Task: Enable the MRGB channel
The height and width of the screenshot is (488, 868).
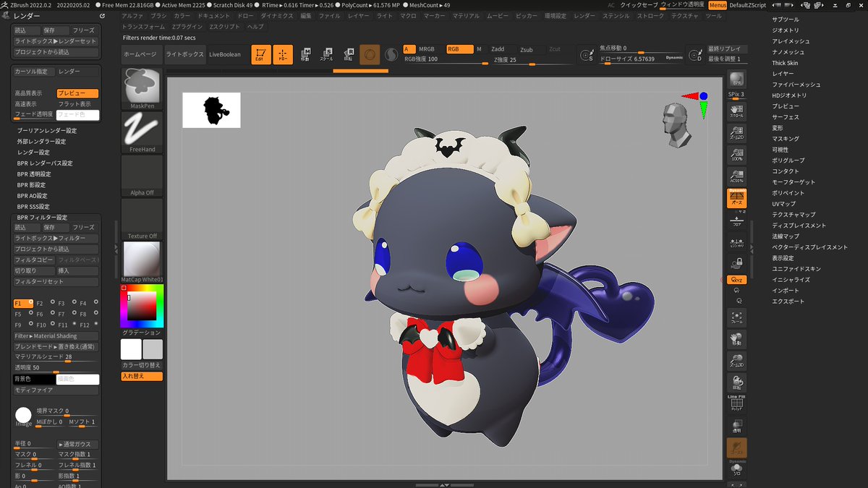Action: pyautogui.click(x=427, y=49)
